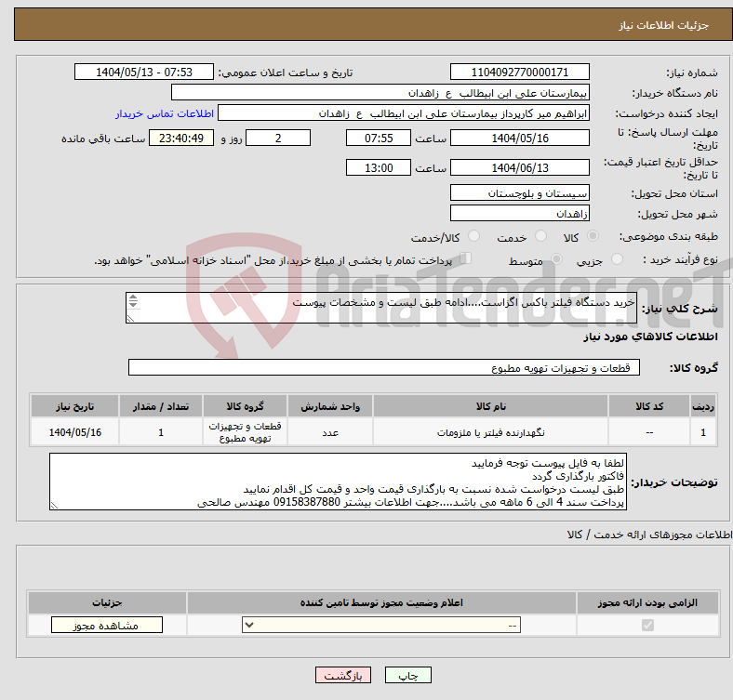Click the description scroll stepper arrows
733x700 pixels.
(133, 300)
